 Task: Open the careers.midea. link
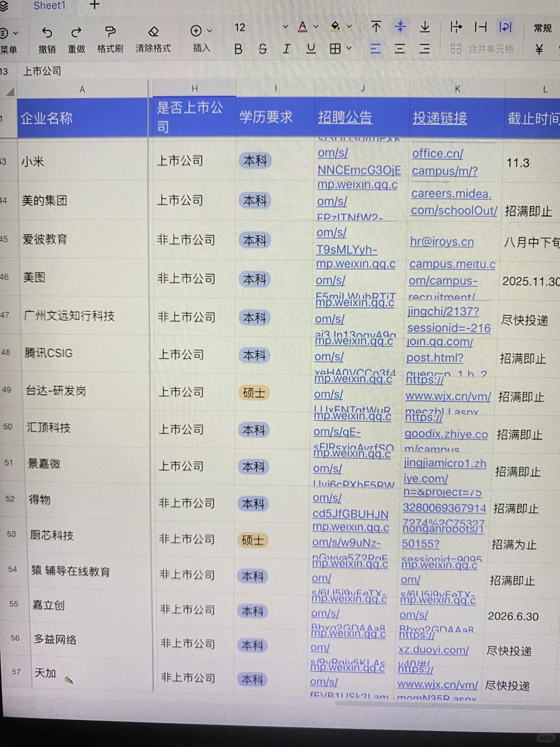[451, 193]
